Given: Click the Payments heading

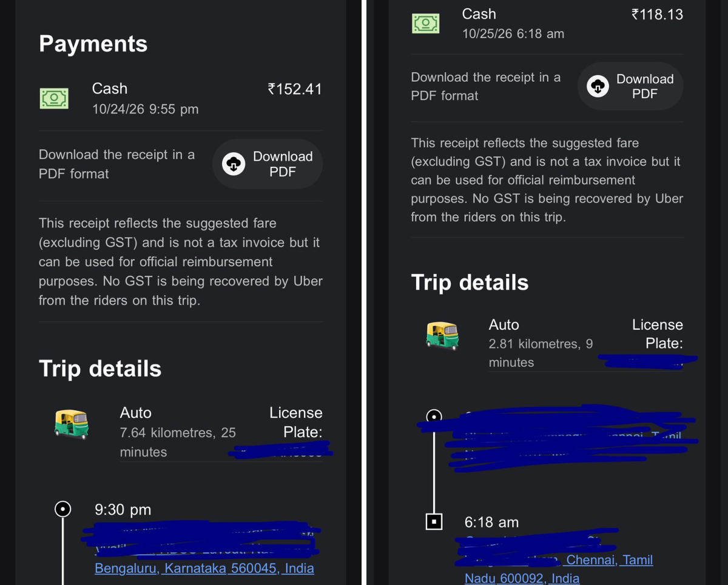Looking at the screenshot, I should click(93, 44).
